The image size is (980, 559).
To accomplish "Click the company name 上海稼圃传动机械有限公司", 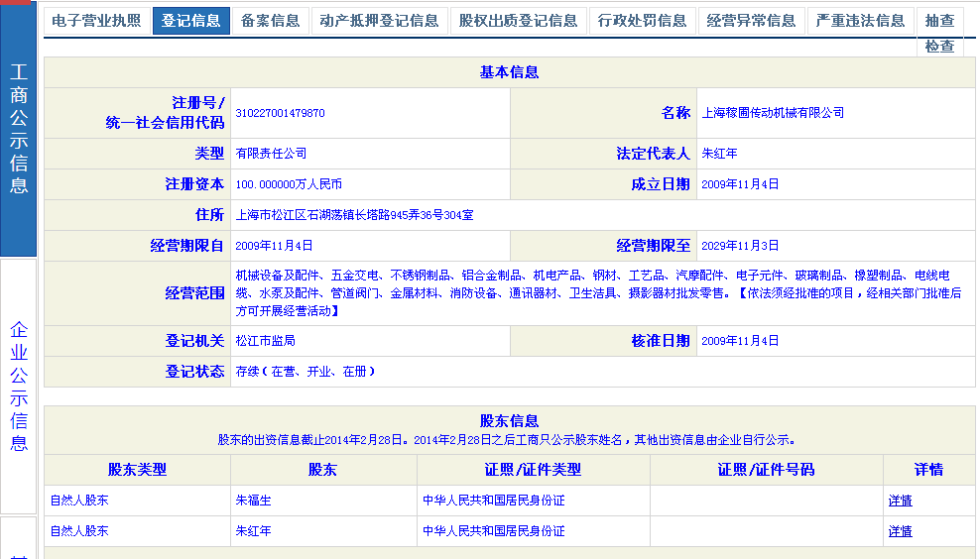I will point(773,114).
